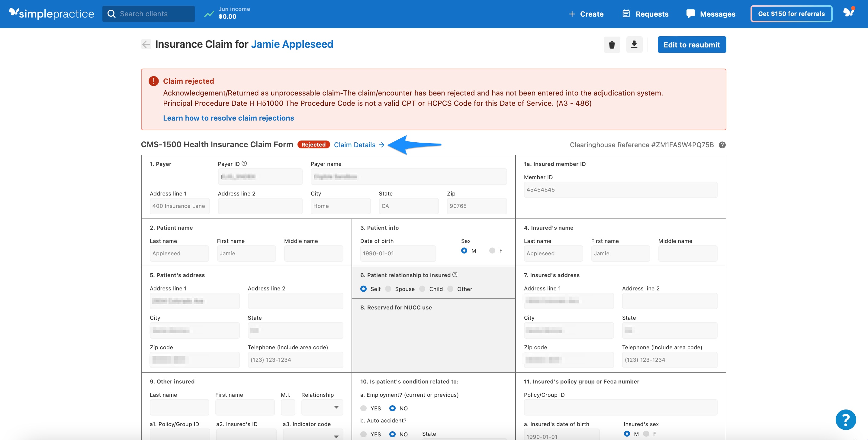Click the Jun income trend icon

[x=209, y=14]
